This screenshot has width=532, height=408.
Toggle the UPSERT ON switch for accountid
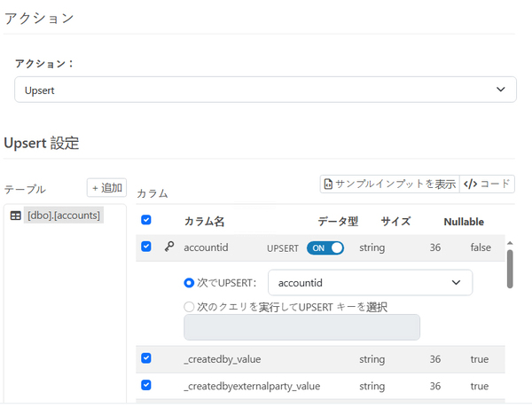325,248
